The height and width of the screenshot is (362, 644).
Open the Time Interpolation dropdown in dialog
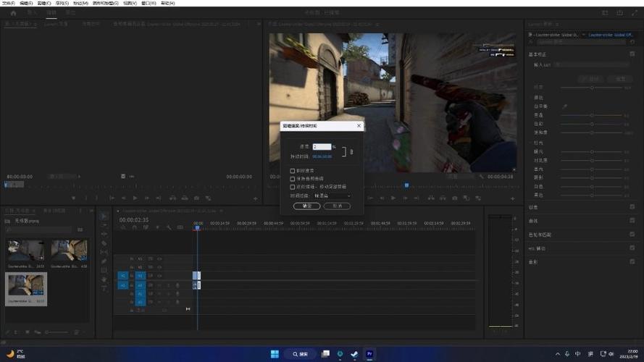[x=333, y=195]
